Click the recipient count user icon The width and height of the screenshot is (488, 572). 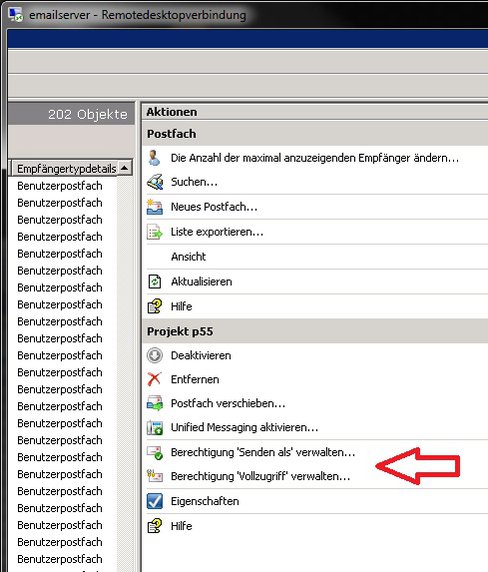click(154, 158)
